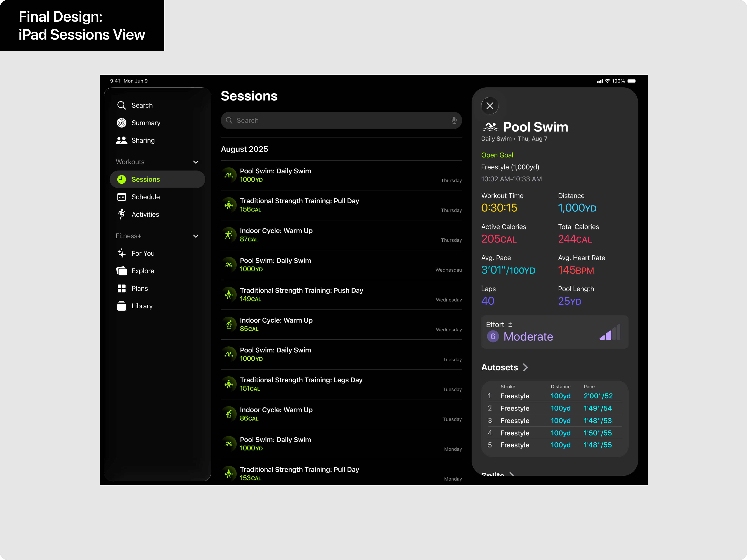The image size is (747, 560).
Task: Open Schedule calendar icon in sidebar
Action: tap(122, 197)
